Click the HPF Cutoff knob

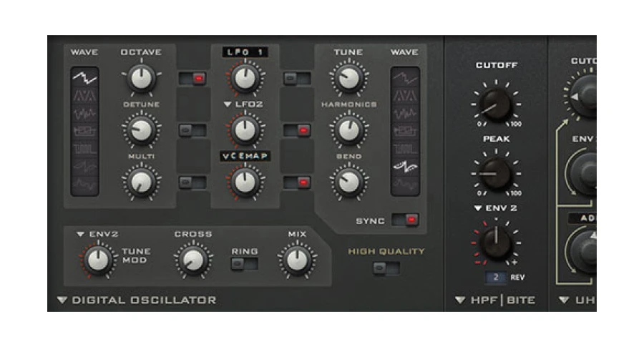496,104
